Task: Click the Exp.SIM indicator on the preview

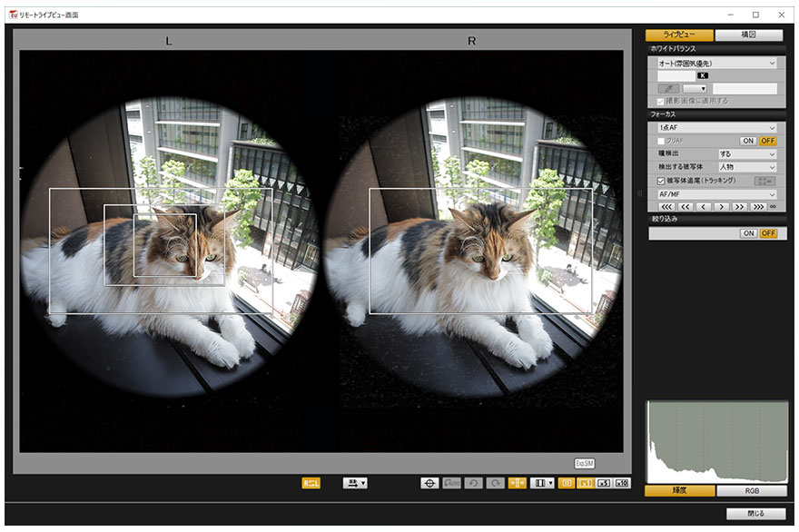Action: 585,463
